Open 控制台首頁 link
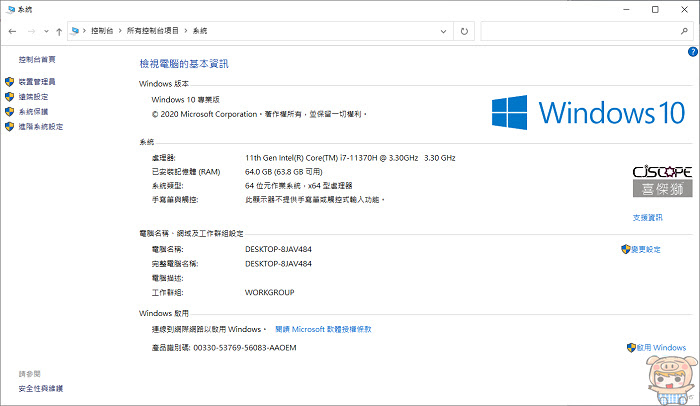The width and height of the screenshot is (700, 406). 37,59
